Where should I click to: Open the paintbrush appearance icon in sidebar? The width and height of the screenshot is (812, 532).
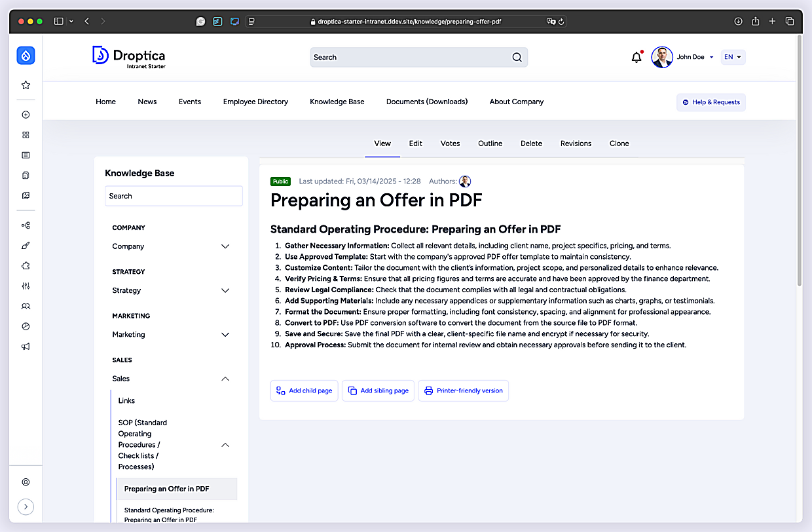(26, 246)
